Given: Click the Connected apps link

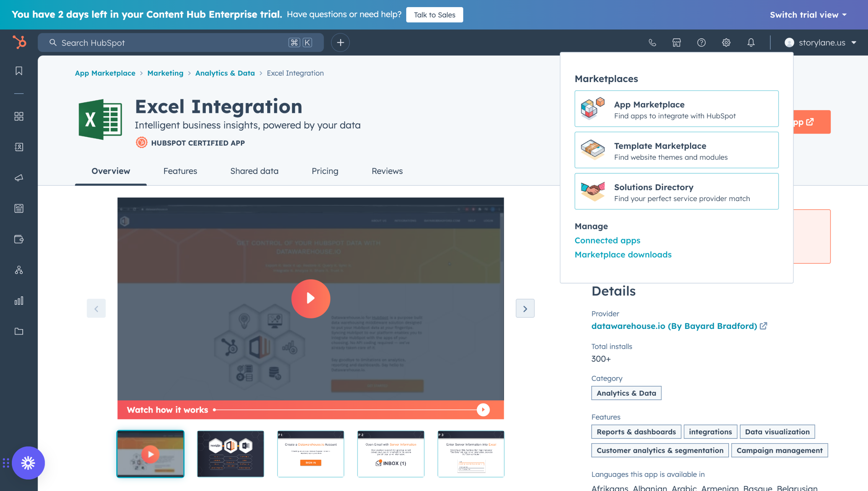Looking at the screenshot, I should 607,240.
